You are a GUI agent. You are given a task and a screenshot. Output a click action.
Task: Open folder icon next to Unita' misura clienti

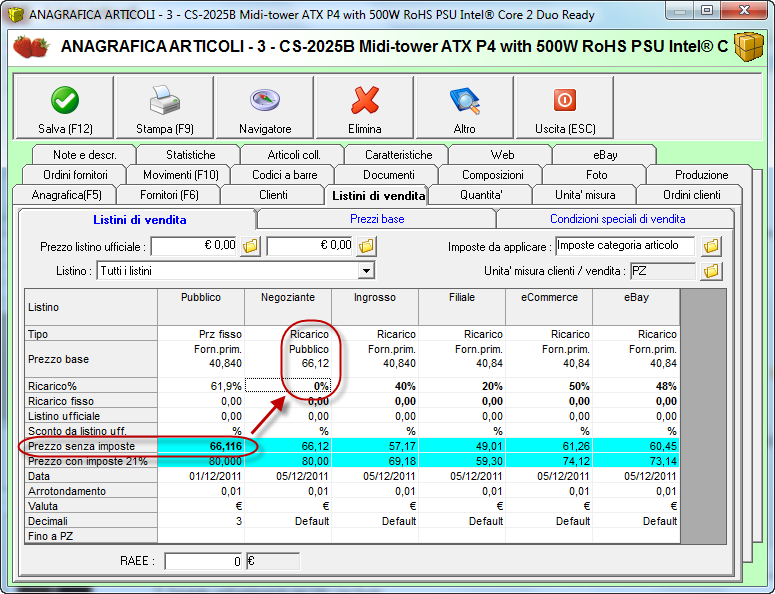click(711, 271)
